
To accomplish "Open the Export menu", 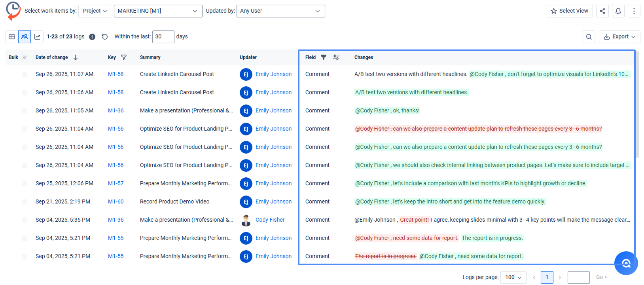I will [x=619, y=37].
